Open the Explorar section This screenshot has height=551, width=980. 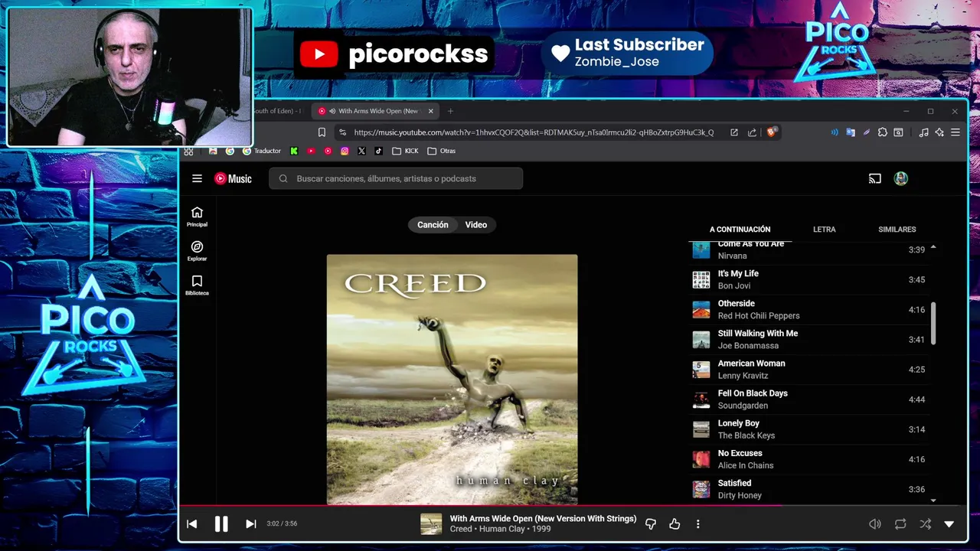pos(197,251)
